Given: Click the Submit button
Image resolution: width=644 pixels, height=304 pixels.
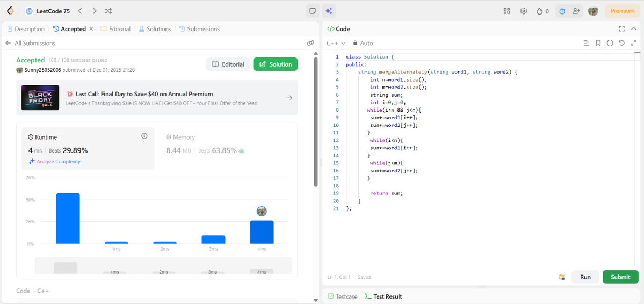Looking at the screenshot, I should [x=620, y=277].
